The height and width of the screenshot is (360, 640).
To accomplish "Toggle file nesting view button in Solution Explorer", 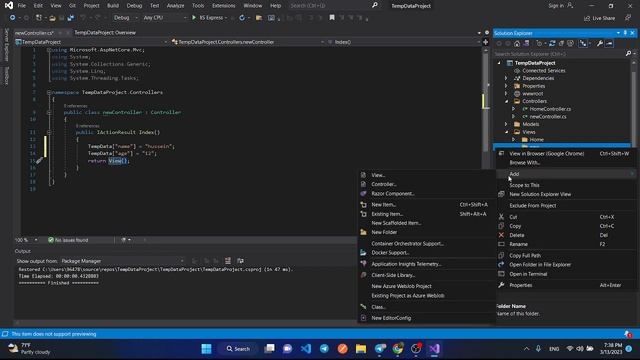I will [x=583, y=44].
